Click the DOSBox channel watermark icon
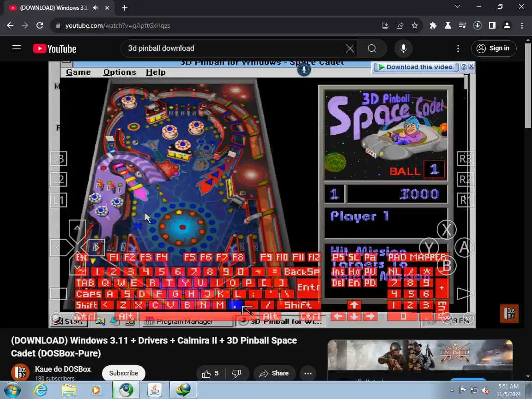The width and height of the screenshot is (532, 399). [509, 314]
